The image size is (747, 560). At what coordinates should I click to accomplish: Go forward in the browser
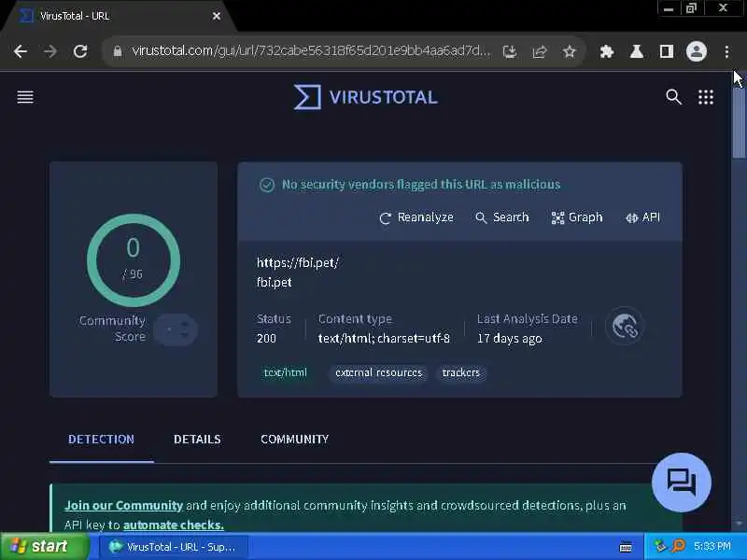50,51
